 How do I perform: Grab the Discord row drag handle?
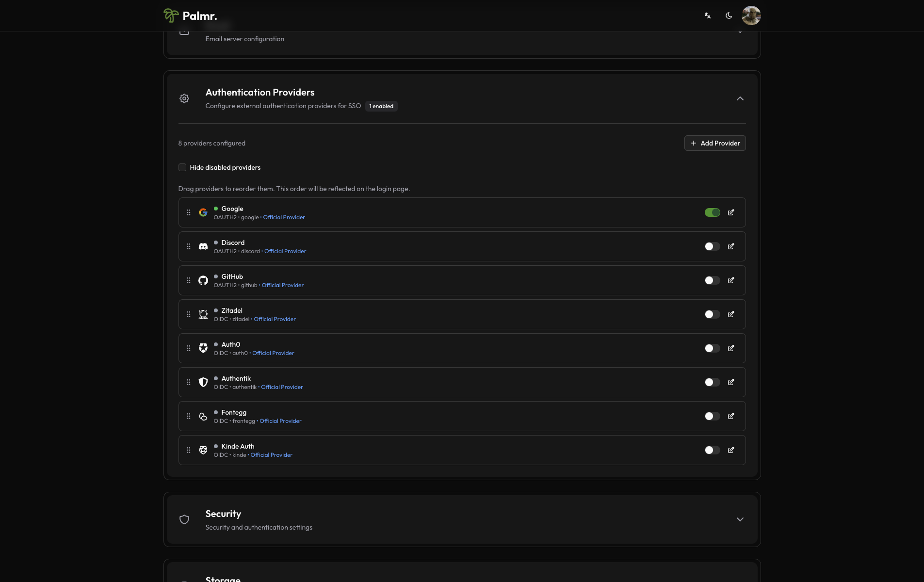[x=189, y=246]
